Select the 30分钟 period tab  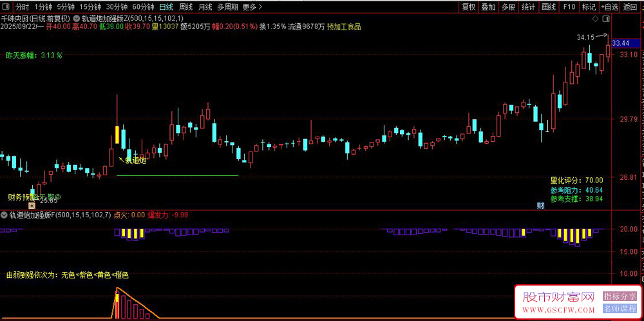[x=117, y=6]
